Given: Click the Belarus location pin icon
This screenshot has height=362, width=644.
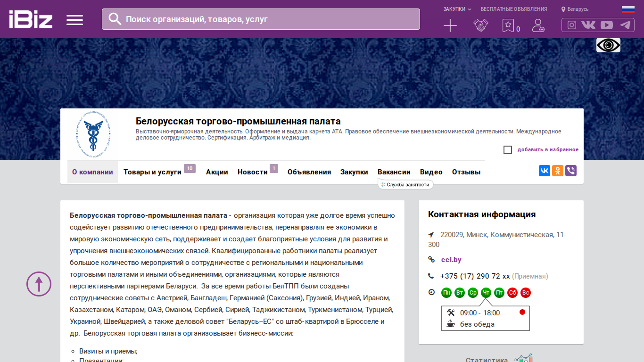Looking at the screenshot, I should (x=563, y=9).
